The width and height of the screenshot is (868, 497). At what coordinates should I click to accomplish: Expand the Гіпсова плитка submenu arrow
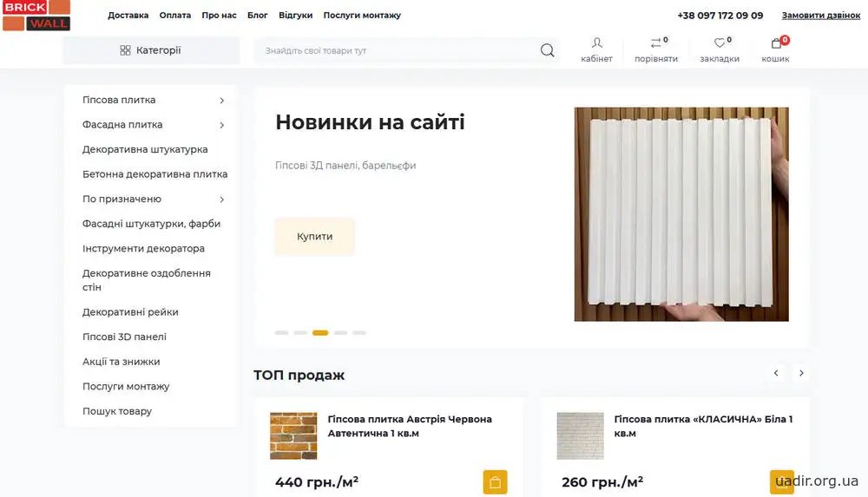[x=221, y=100]
